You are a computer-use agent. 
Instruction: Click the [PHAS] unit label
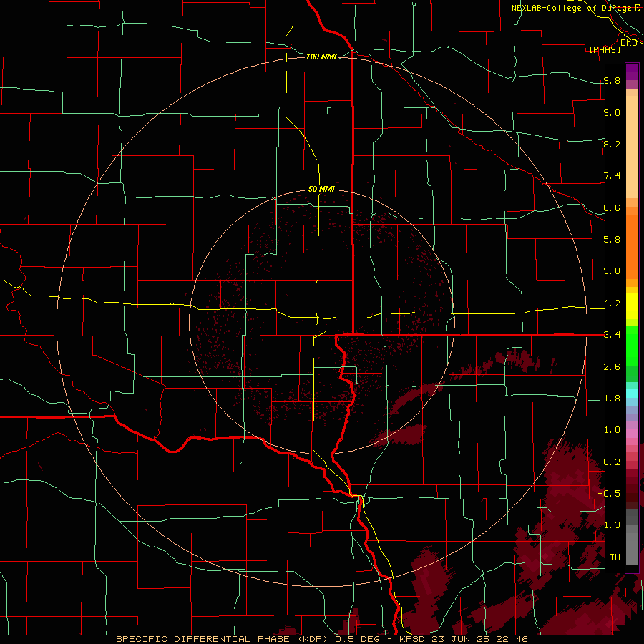click(x=605, y=49)
